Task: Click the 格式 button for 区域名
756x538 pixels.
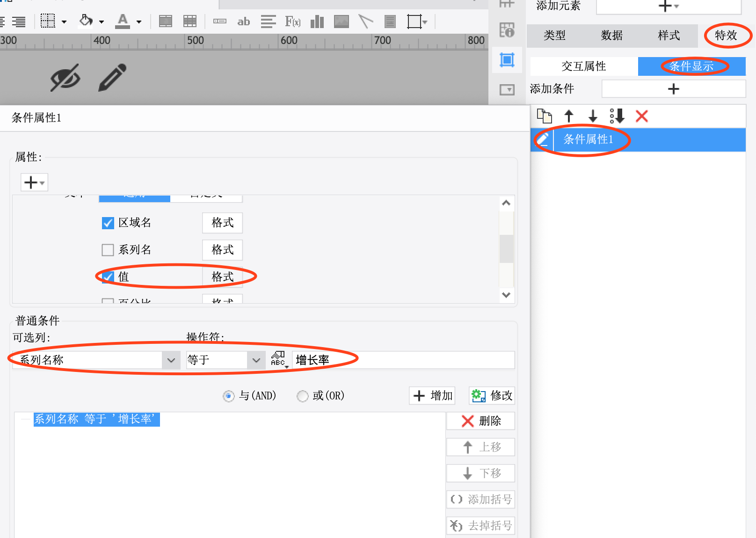Action: point(222,223)
